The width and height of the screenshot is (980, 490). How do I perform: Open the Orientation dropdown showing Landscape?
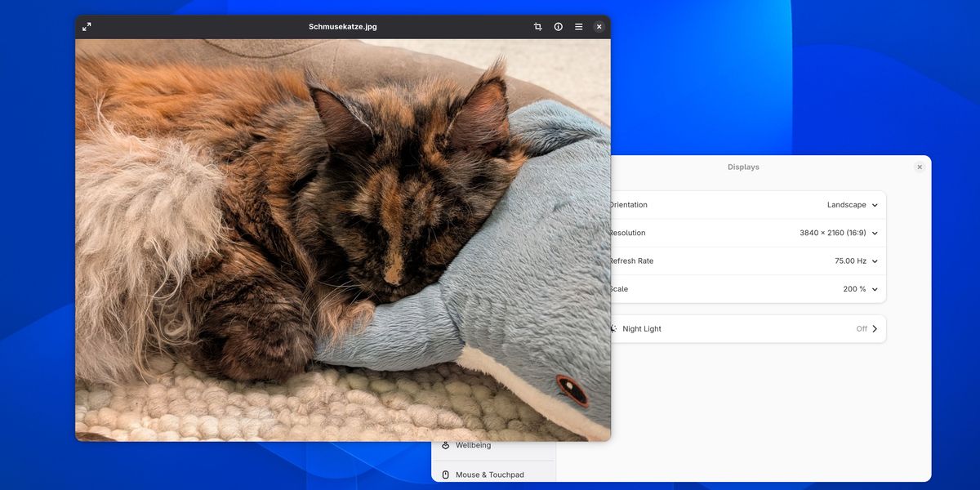(x=853, y=205)
